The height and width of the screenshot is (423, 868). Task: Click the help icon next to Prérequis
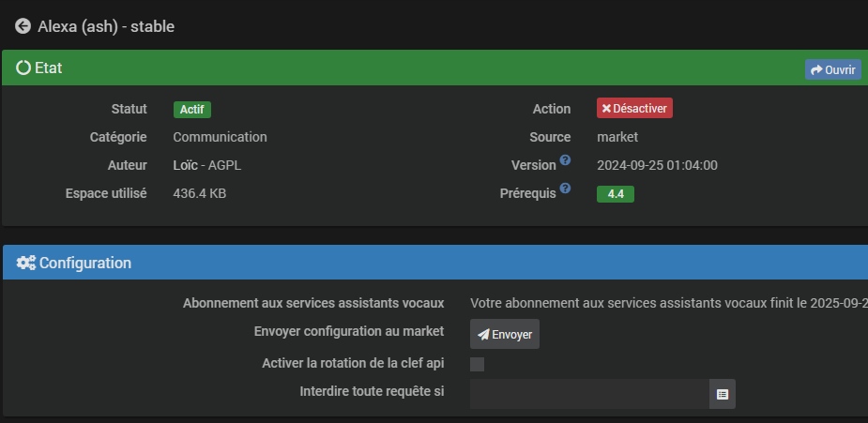pyautogui.click(x=565, y=188)
